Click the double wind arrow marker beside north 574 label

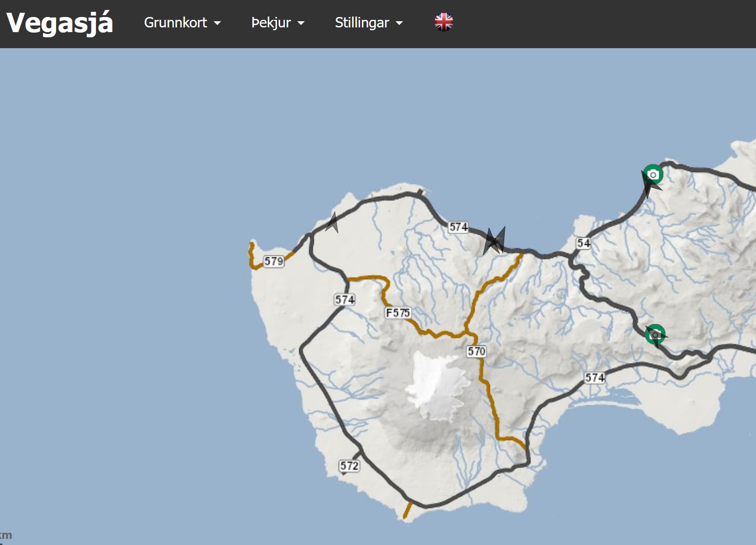(x=494, y=241)
